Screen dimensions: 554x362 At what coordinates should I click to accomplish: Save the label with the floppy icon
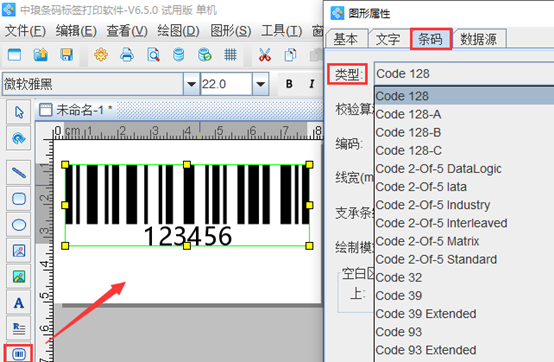pyautogui.click(x=66, y=55)
